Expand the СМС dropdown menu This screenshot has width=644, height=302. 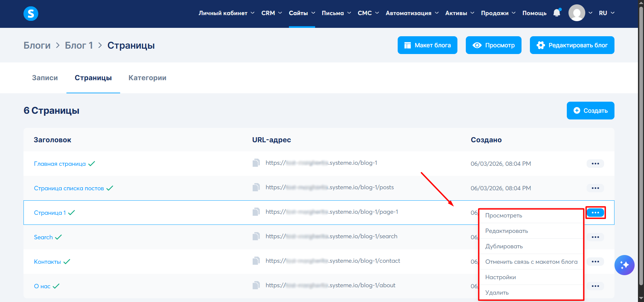click(x=368, y=13)
